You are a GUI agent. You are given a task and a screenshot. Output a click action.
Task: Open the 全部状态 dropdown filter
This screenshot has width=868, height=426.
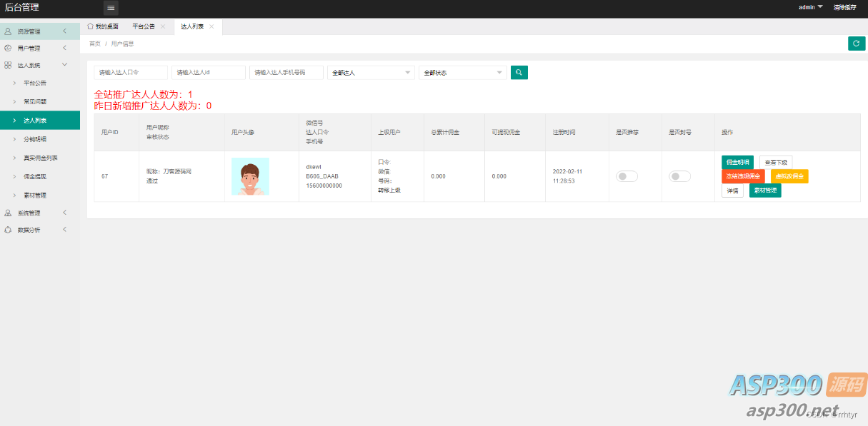pos(462,73)
